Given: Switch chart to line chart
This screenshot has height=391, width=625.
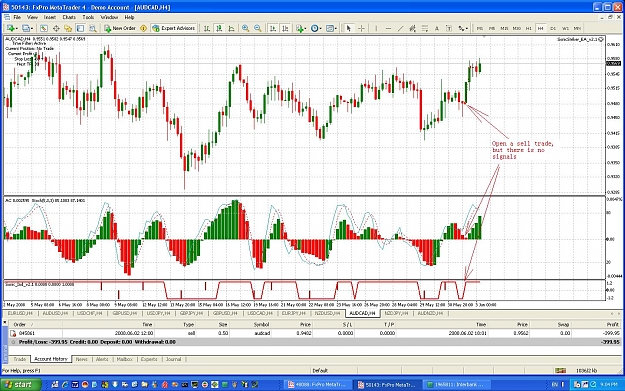Looking at the screenshot, I should pos(231,28).
